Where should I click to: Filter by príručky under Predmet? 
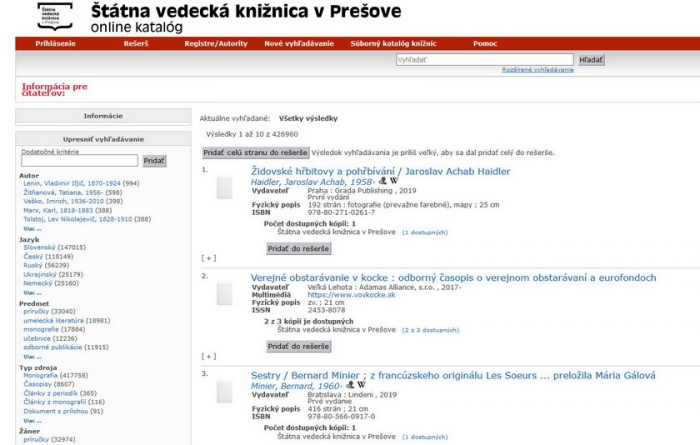click(36, 312)
